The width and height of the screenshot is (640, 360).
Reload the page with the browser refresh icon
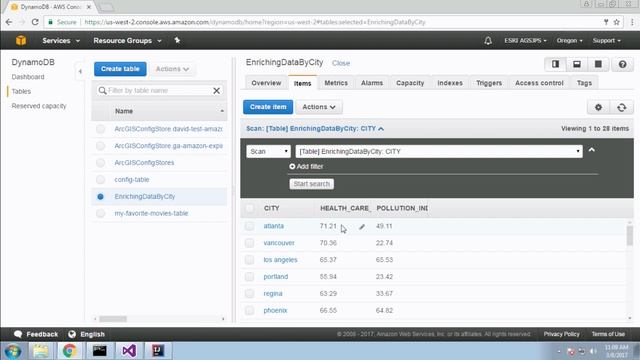tap(35, 22)
